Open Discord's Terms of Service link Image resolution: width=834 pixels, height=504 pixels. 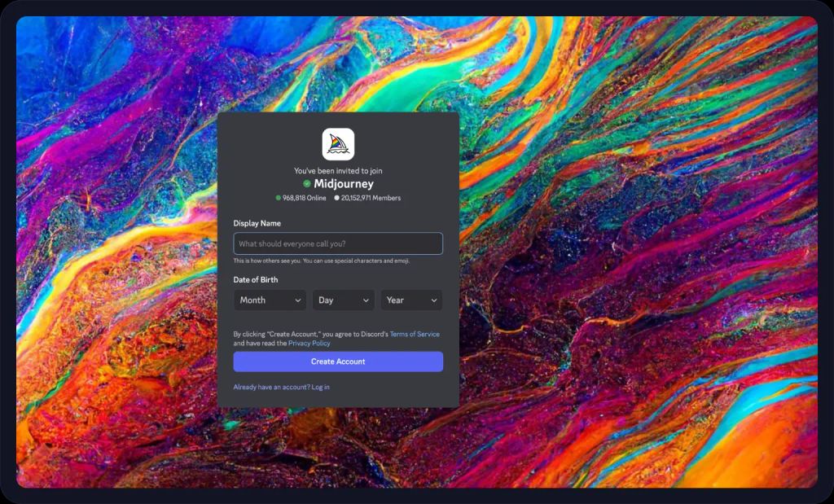point(415,335)
